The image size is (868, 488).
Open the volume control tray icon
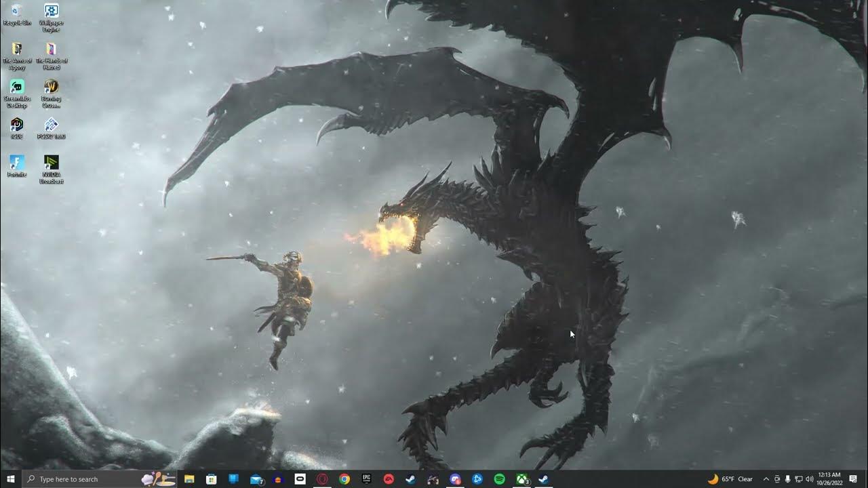pos(809,479)
